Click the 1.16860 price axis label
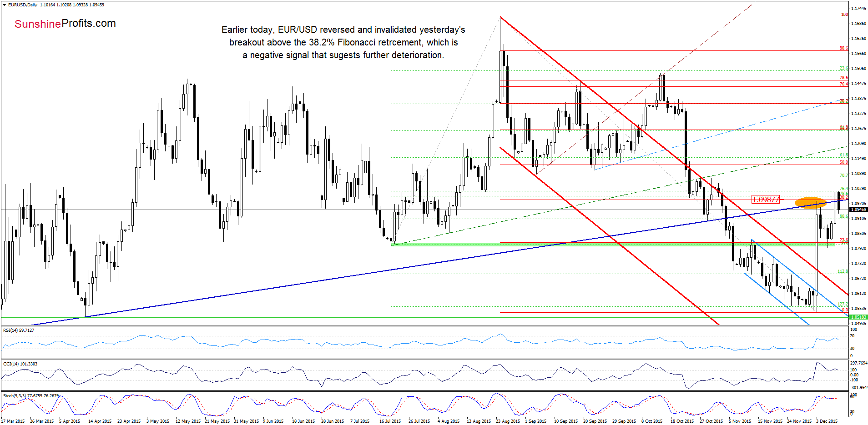This screenshot has height=425, width=868. coord(859,24)
